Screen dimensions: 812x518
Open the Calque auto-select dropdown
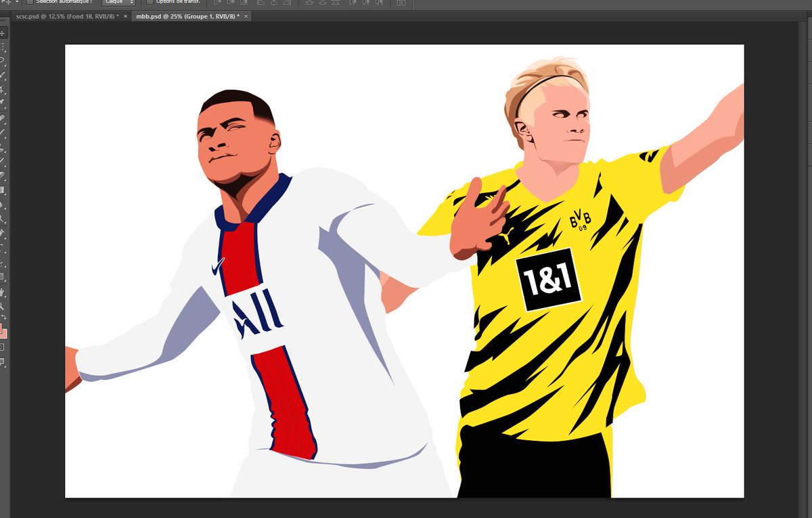(x=118, y=2)
